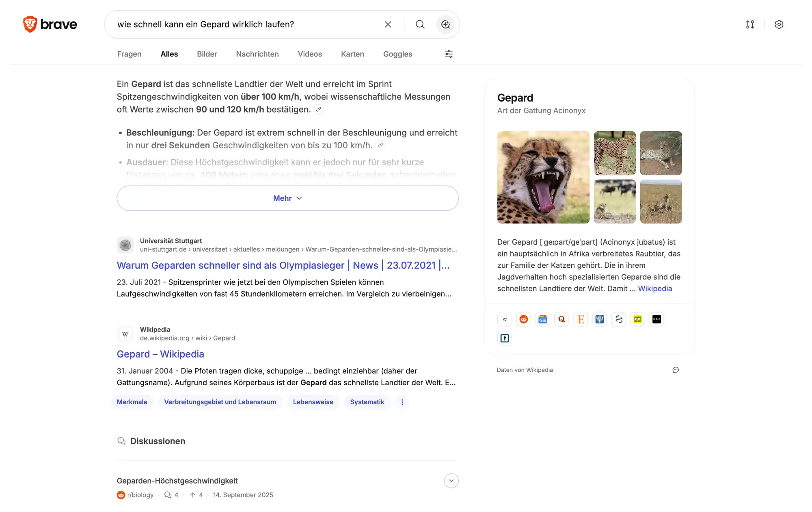Open the 'Gepard – Wikipedia' result link
The image size is (812, 512).
tap(160, 354)
